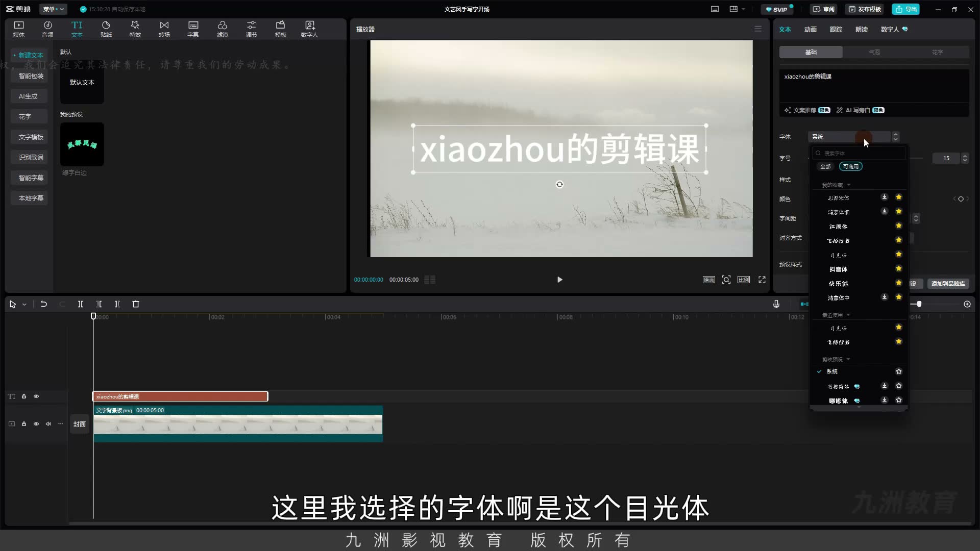This screenshot has height=551, width=980.
Task: Click the 比例 aspect ratio icon
Action: (744, 280)
